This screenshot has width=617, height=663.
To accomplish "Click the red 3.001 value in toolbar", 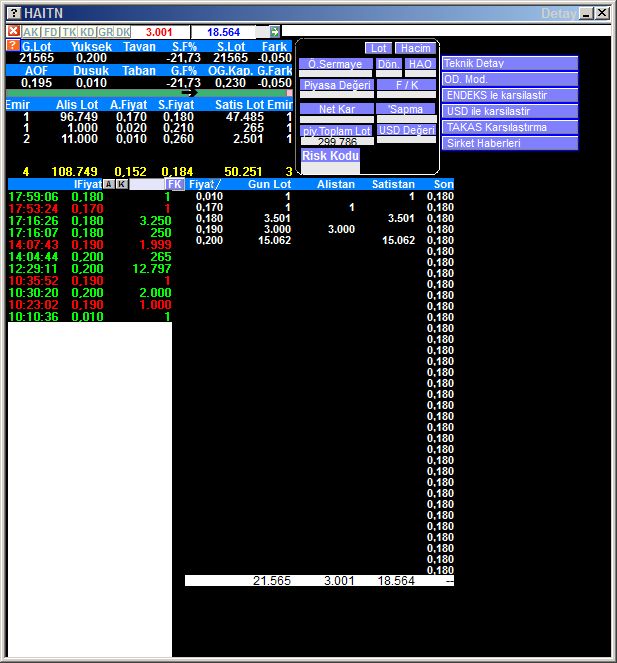I will coord(159,32).
